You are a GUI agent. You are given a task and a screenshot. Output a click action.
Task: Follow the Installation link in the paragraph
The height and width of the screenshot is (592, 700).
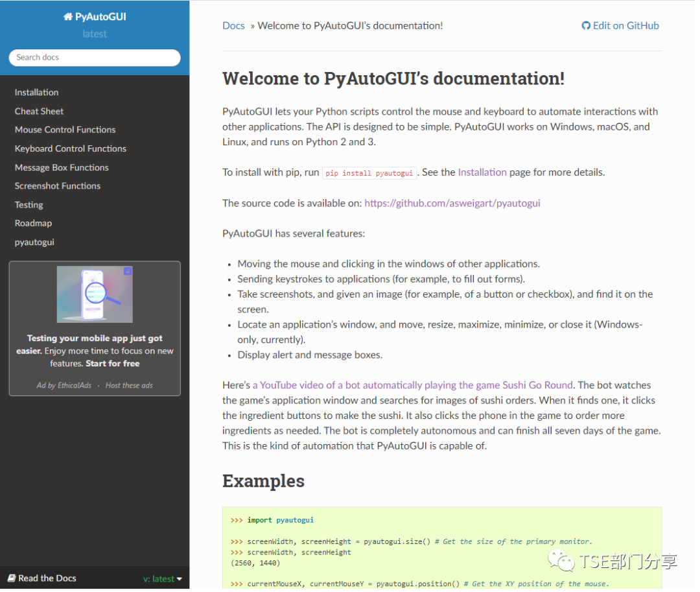[x=482, y=172]
